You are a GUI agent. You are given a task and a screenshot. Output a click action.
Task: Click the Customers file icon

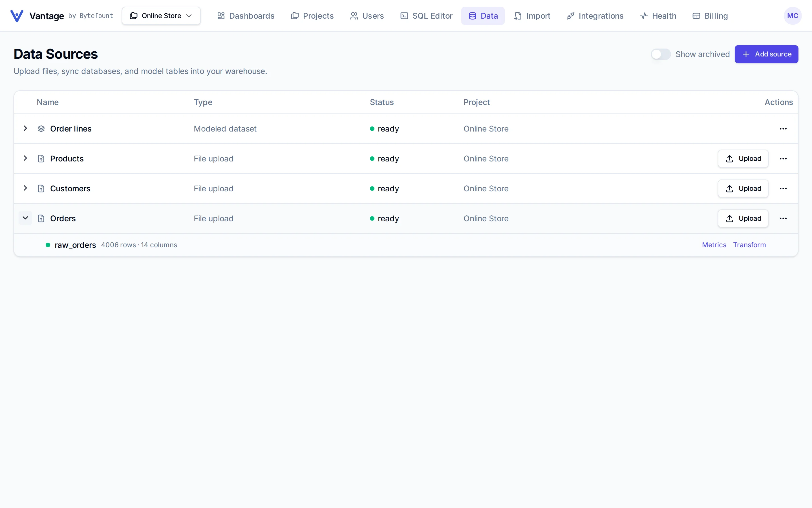coord(41,189)
